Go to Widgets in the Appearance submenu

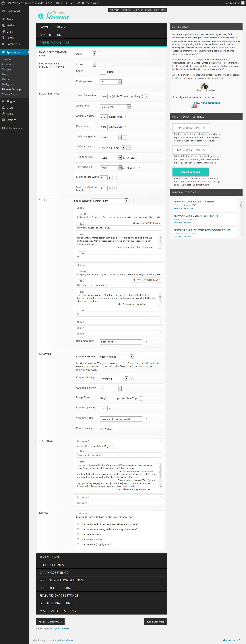point(7,69)
